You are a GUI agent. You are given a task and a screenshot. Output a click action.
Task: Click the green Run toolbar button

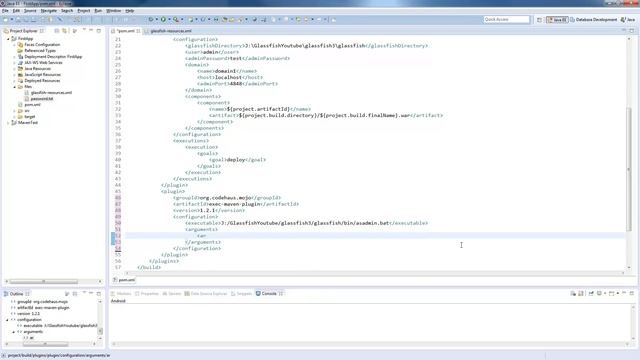click(x=163, y=20)
